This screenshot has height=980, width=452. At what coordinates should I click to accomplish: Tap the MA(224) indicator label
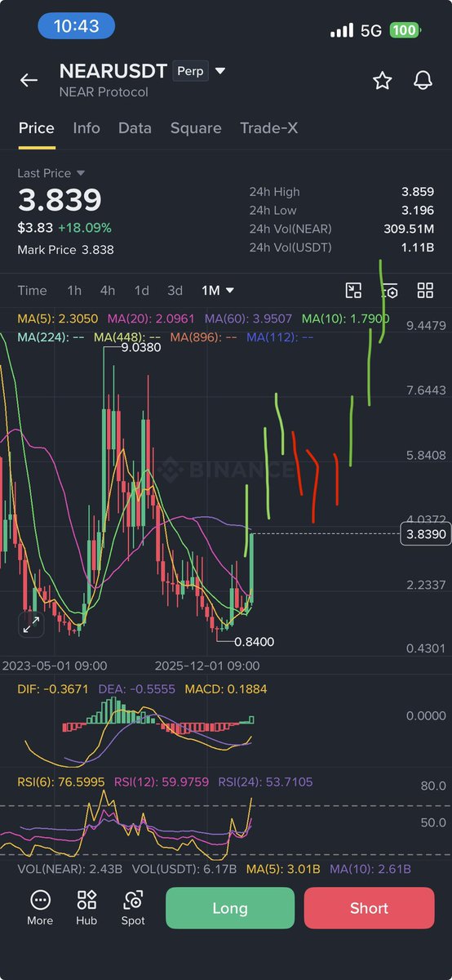(52, 336)
